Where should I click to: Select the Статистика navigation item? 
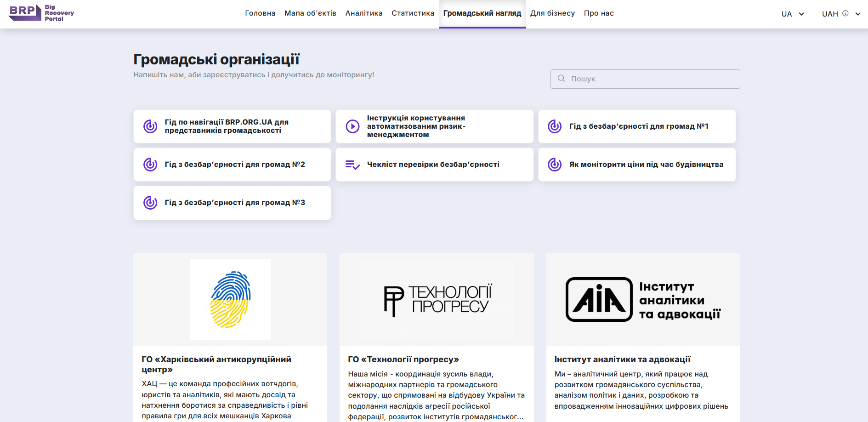(413, 13)
